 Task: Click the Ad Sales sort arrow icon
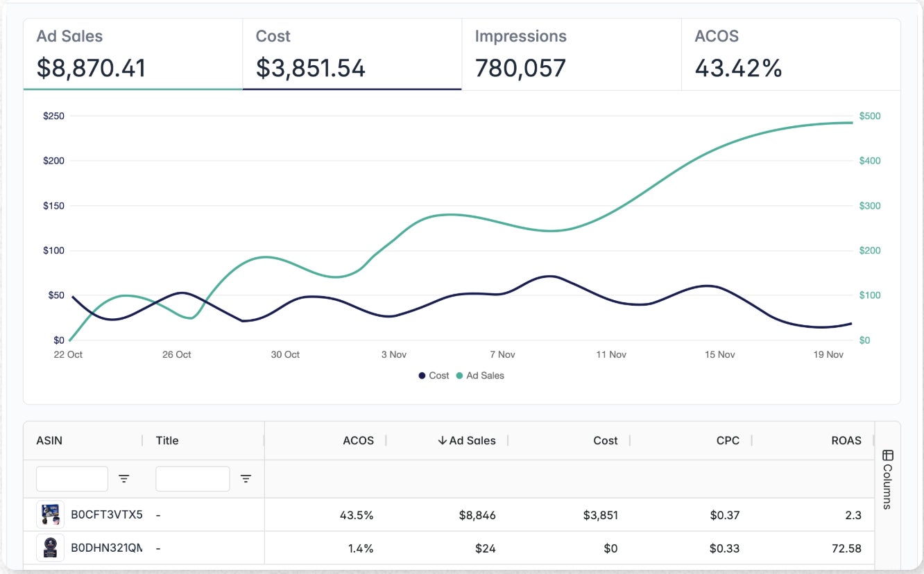[x=442, y=440]
